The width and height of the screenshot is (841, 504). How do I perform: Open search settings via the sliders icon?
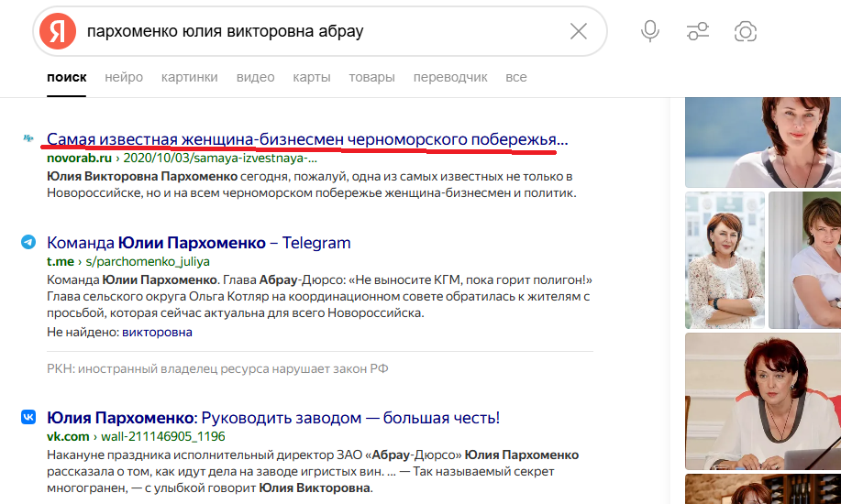click(698, 31)
